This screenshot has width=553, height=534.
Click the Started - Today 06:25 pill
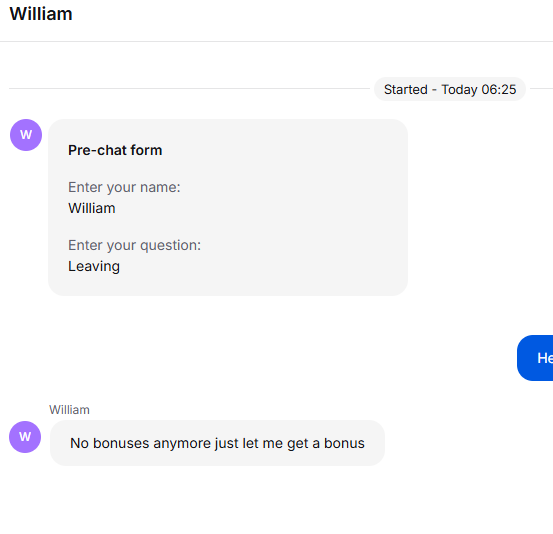450,89
